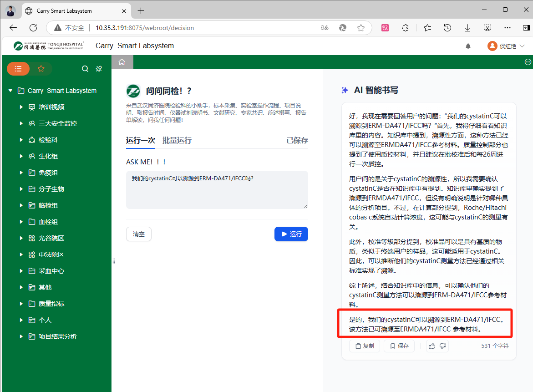The width and height of the screenshot is (533, 392).
Task: Show favorites with the star button
Action: click(41, 69)
